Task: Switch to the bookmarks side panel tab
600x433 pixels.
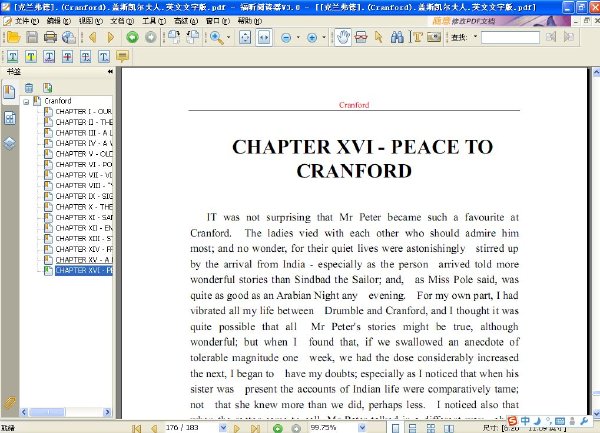Action: (x=9, y=92)
